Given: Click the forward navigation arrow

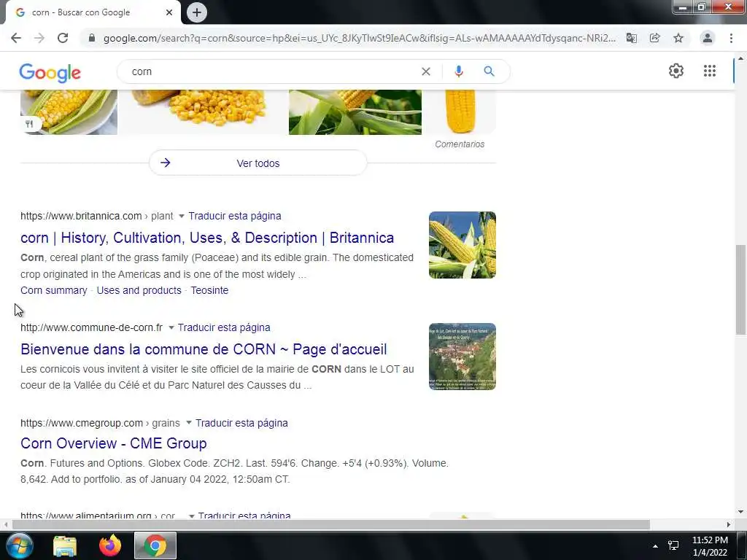Looking at the screenshot, I should (39, 38).
